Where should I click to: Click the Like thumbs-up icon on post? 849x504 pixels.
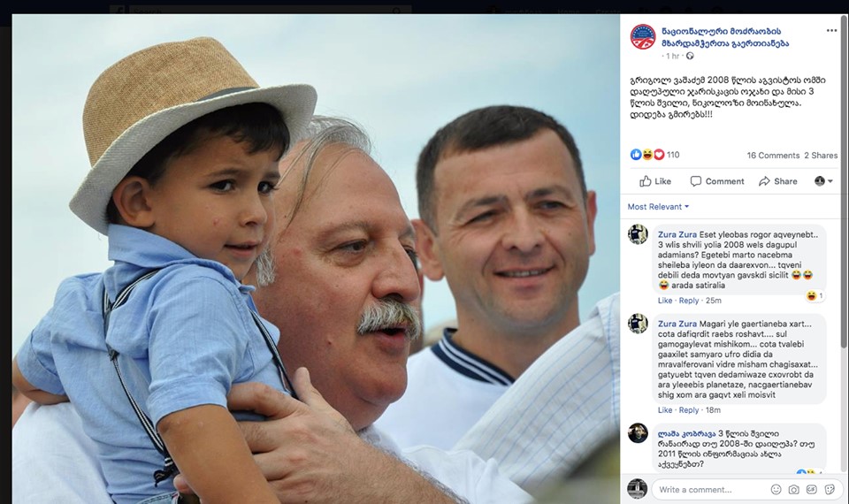[x=646, y=181]
